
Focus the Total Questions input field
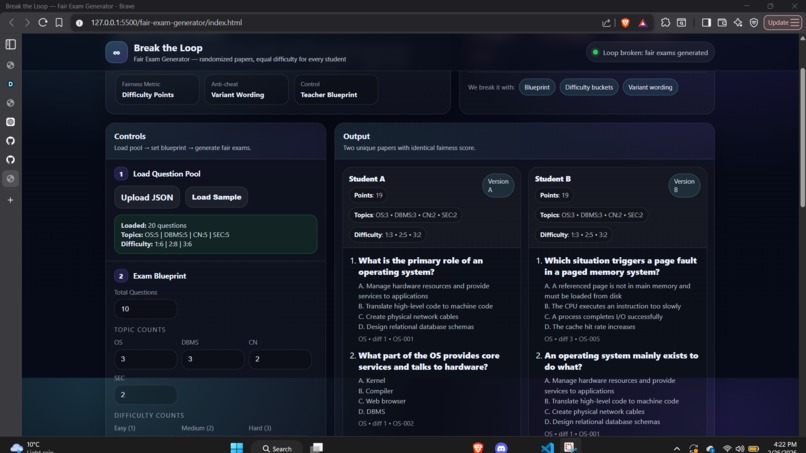145,309
